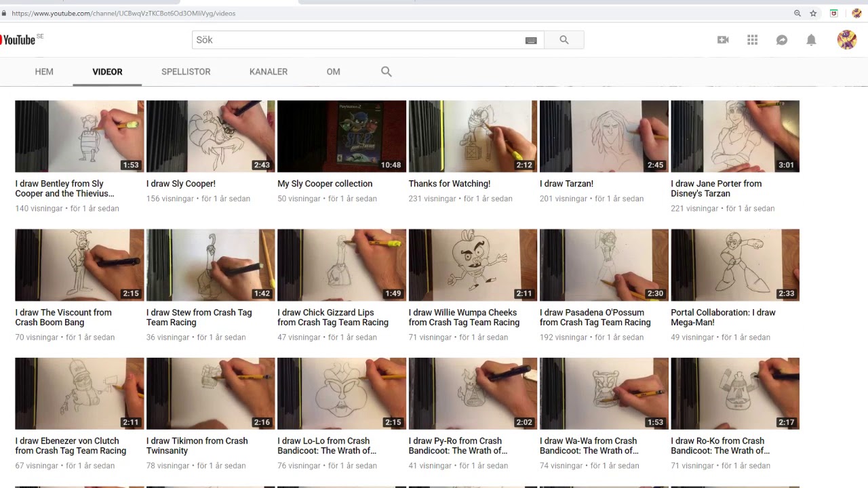Open the YouTube apps grid icon

pyautogui.click(x=752, y=40)
